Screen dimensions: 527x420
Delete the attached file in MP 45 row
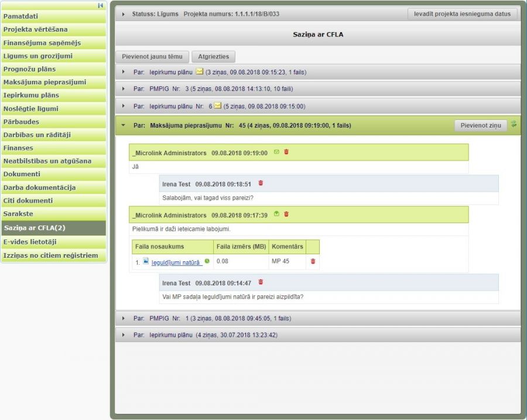(x=313, y=261)
